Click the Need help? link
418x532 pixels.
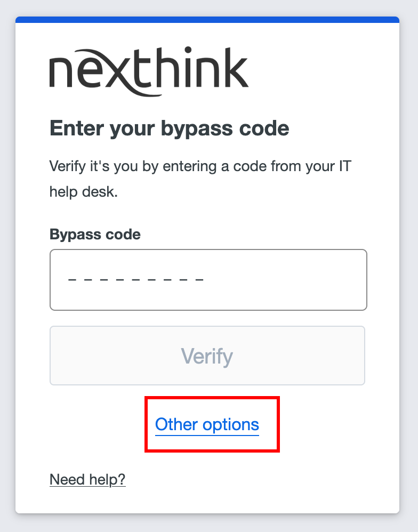(x=87, y=479)
